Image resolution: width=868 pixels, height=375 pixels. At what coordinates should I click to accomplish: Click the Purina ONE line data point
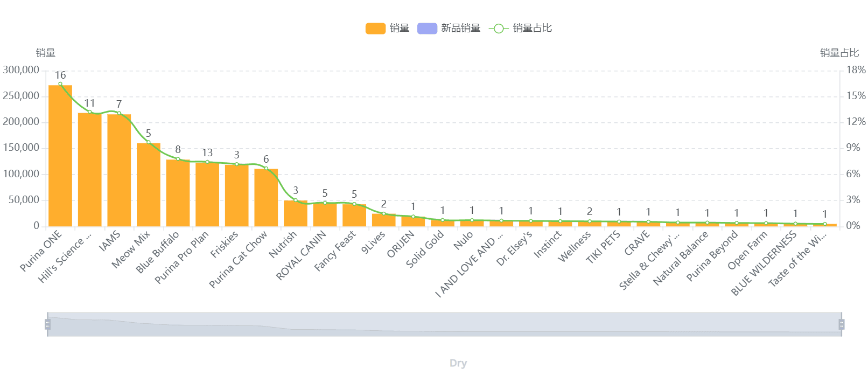coord(60,84)
